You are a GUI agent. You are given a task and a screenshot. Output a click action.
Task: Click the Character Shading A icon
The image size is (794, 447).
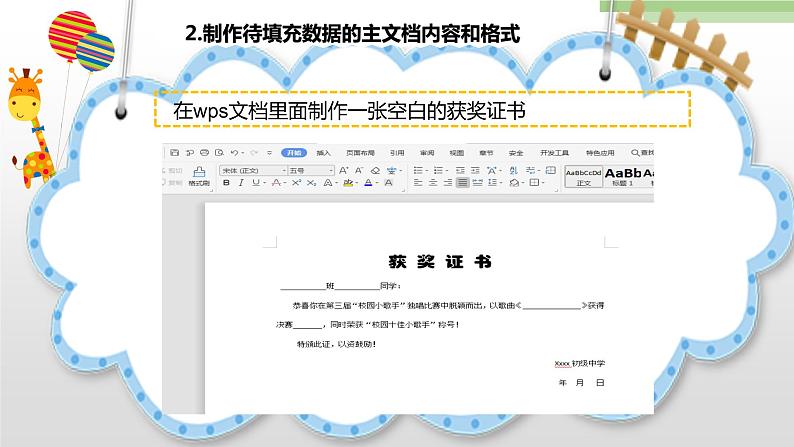388,183
